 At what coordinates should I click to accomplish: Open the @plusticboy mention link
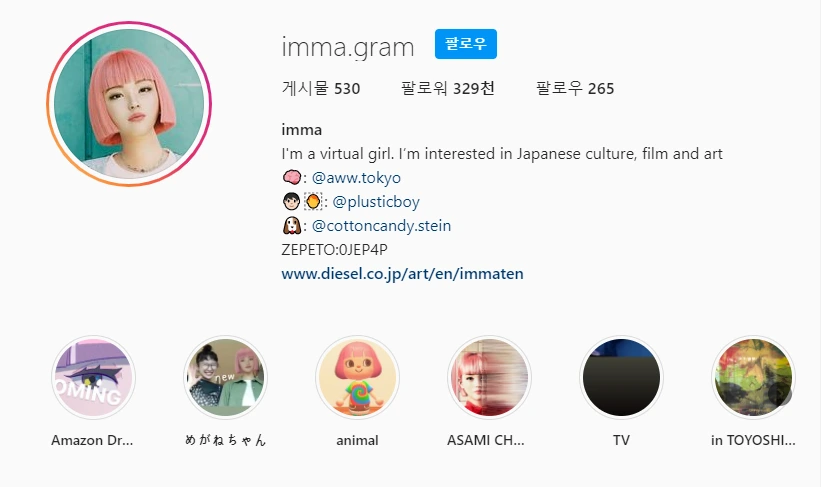click(376, 202)
